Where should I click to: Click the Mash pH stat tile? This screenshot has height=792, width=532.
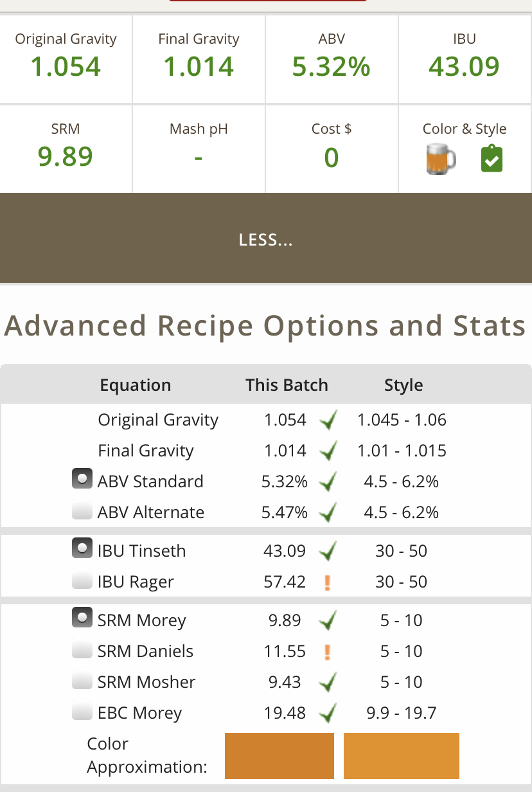tap(199, 148)
